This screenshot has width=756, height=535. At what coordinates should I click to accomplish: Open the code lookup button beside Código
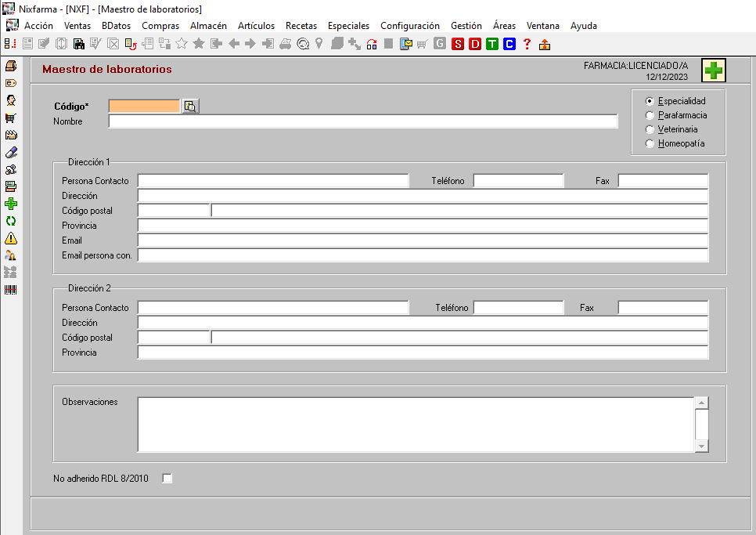click(x=190, y=106)
